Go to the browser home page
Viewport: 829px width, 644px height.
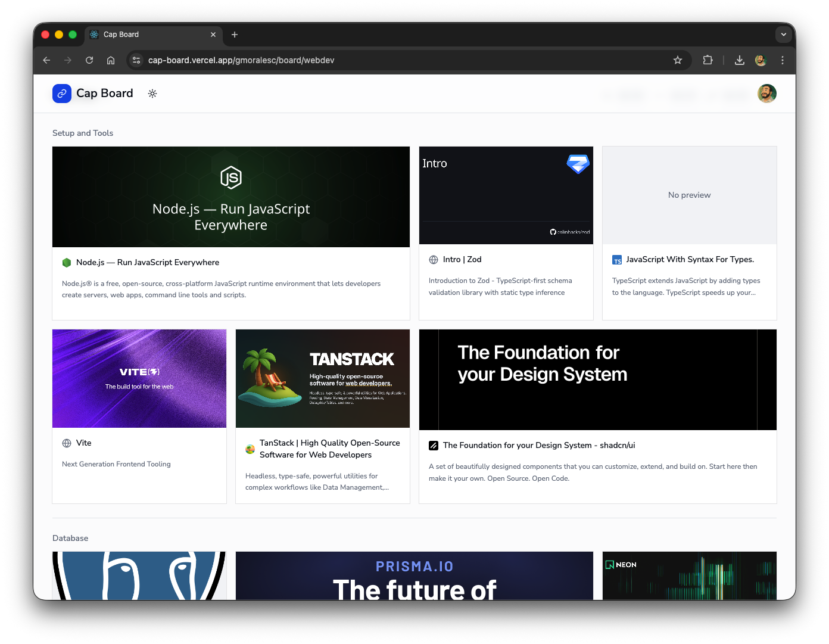(x=111, y=60)
